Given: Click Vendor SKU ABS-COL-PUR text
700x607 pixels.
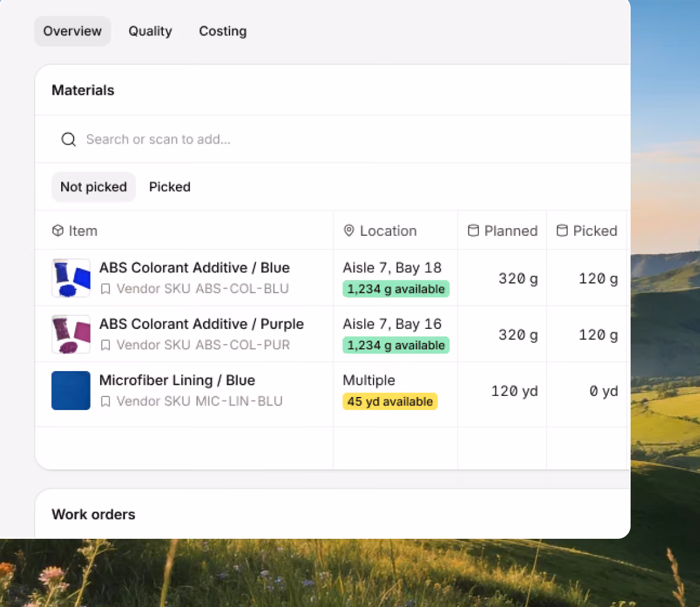Looking at the screenshot, I should coord(203,345).
